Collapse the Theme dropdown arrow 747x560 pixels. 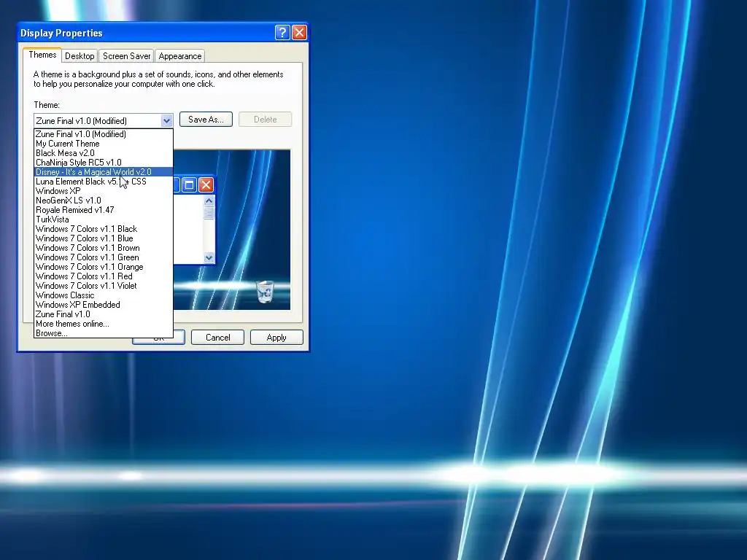(x=166, y=120)
